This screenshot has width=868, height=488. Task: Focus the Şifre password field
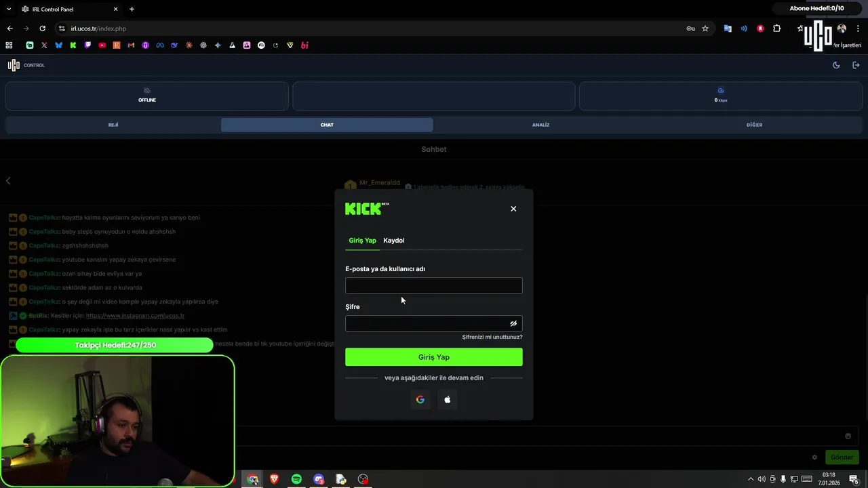[x=434, y=323]
